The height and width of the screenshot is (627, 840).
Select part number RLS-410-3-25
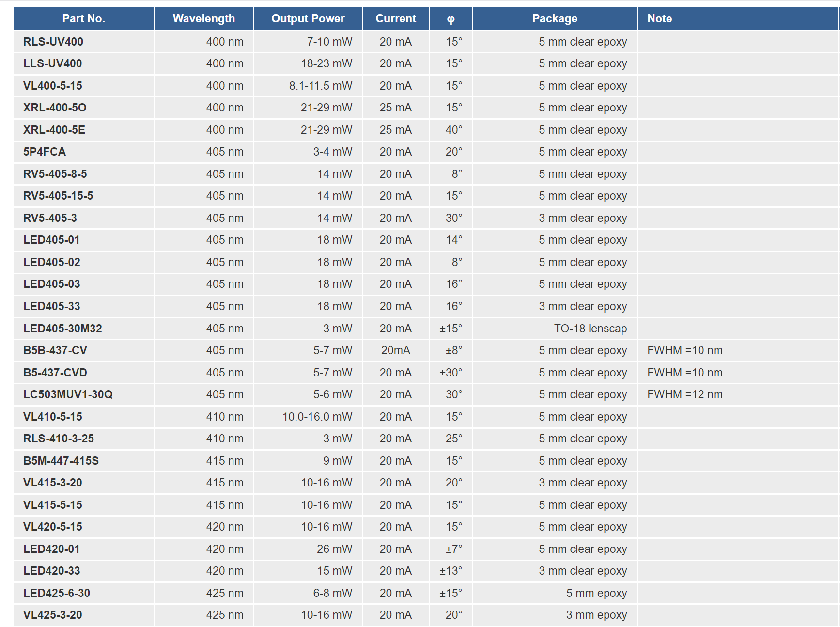click(x=59, y=439)
